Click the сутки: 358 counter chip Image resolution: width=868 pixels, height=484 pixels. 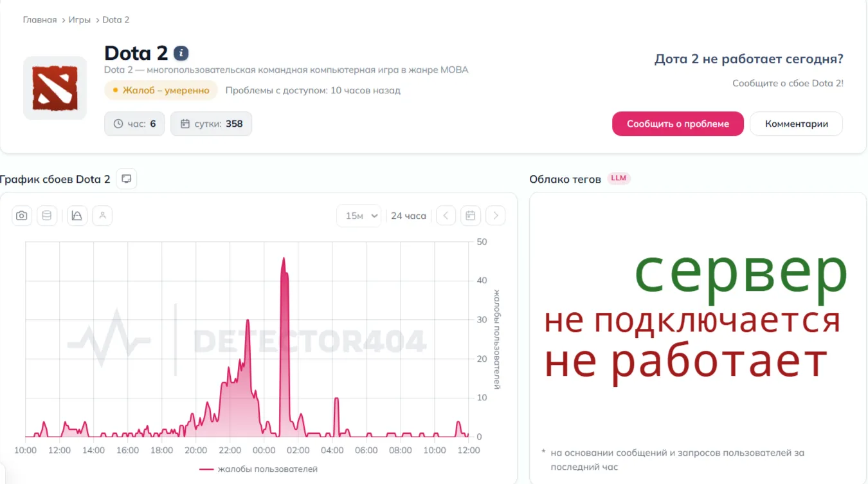(x=211, y=124)
